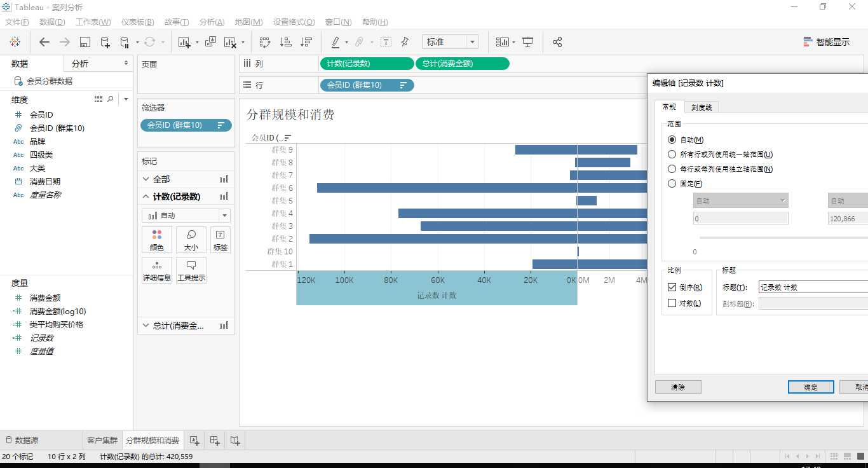Open the Label (标签) mark card
868x468 pixels.
pyautogui.click(x=220, y=240)
